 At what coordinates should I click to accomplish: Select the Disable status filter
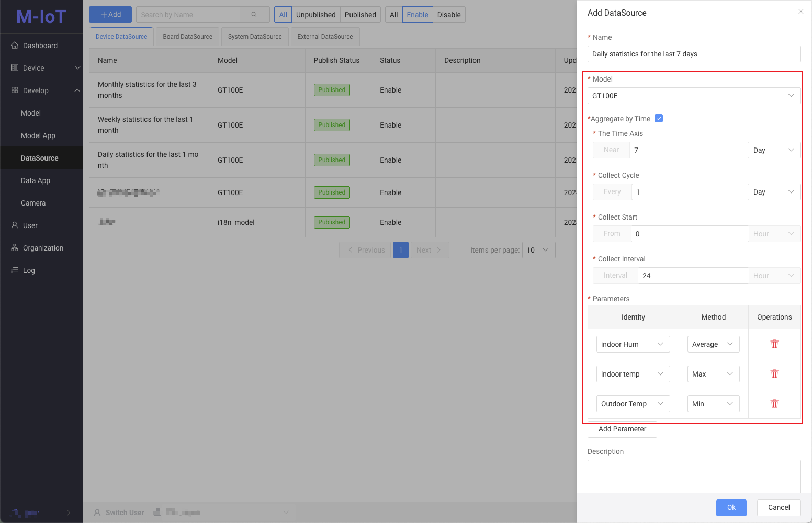448,15
